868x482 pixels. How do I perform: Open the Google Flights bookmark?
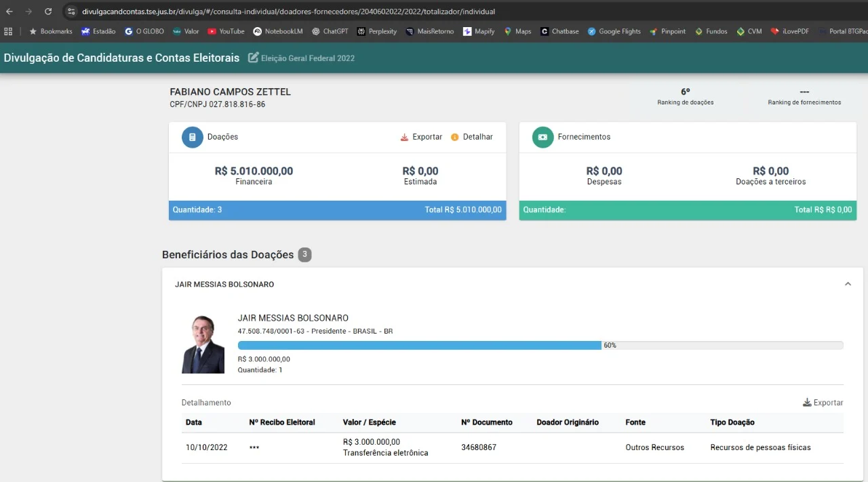coord(614,31)
